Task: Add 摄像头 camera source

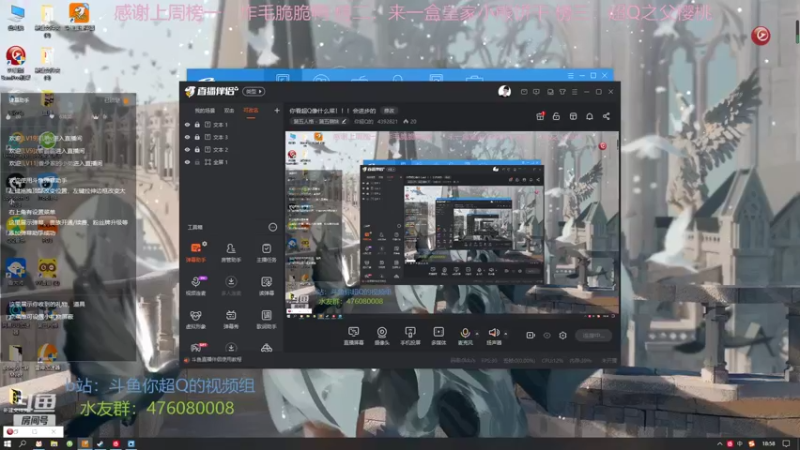Action: [x=382, y=336]
